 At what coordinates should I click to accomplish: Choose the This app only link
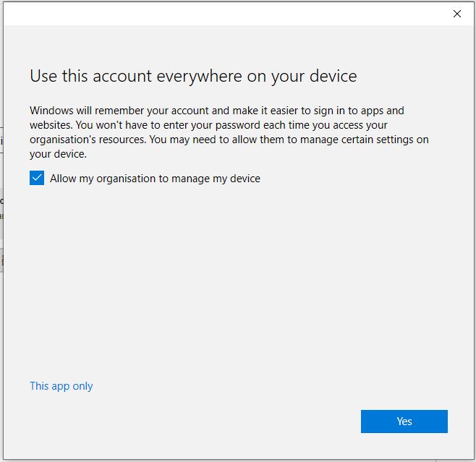(x=61, y=386)
